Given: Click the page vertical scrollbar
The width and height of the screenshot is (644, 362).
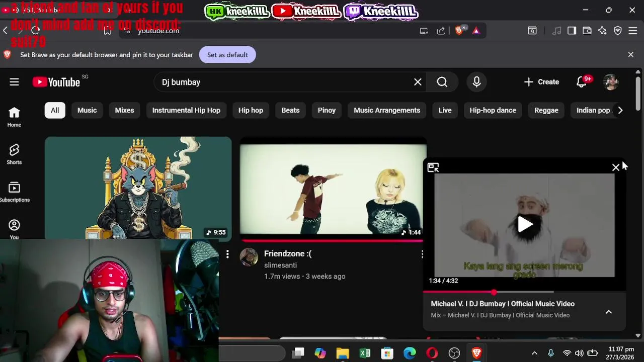Looking at the screenshot, I should [x=638, y=93].
